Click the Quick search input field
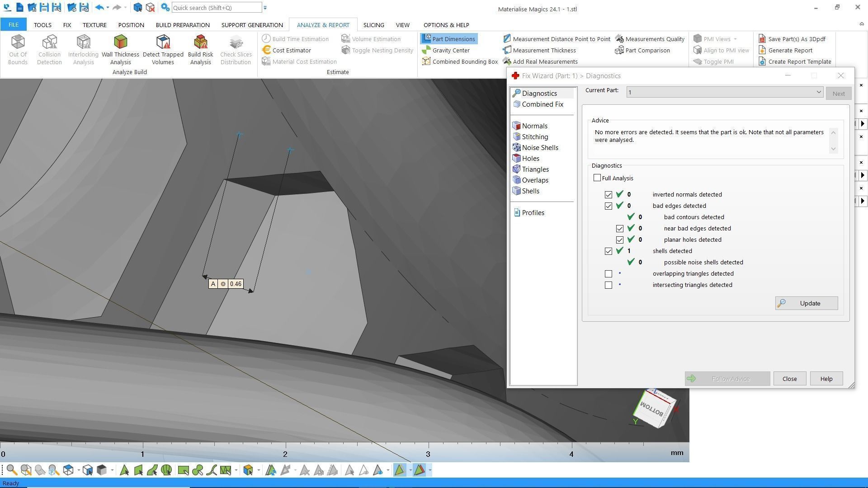The width and height of the screenshot is (868, 488). click(216, 8)
